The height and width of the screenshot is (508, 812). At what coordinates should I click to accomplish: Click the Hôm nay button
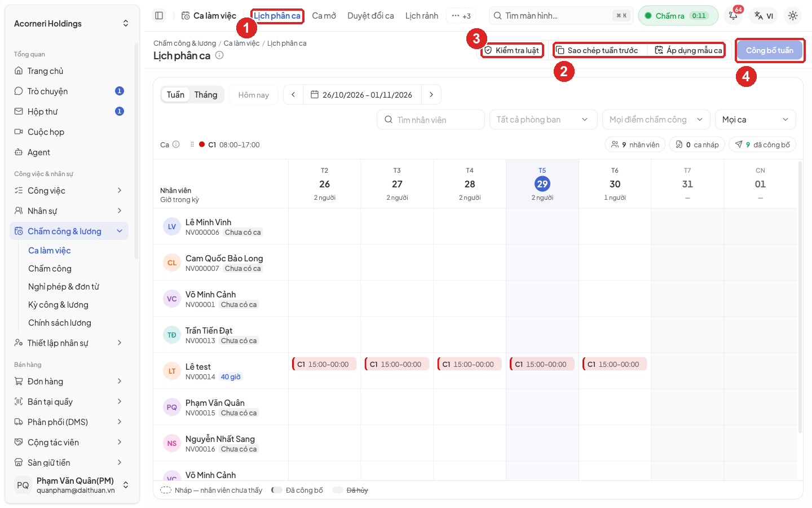point(254,95)
